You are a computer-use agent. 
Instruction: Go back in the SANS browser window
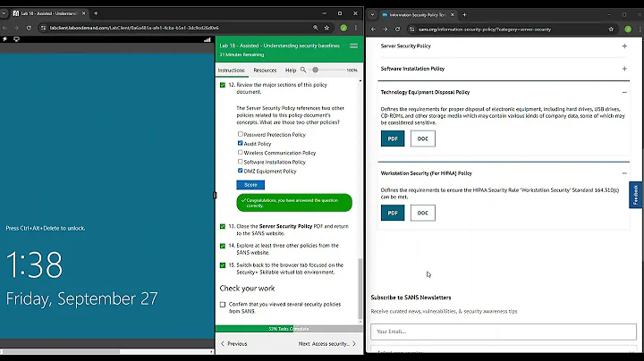(x=373, y=29)
